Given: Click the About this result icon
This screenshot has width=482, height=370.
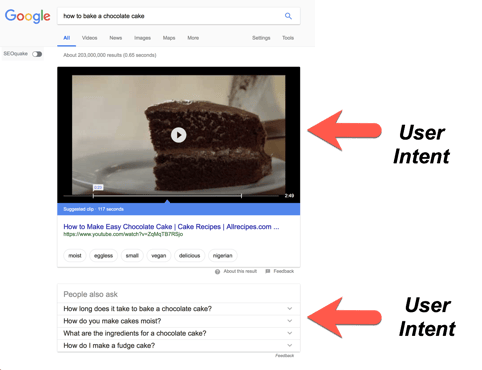Looking at the screenshot, I should point(217,272).
